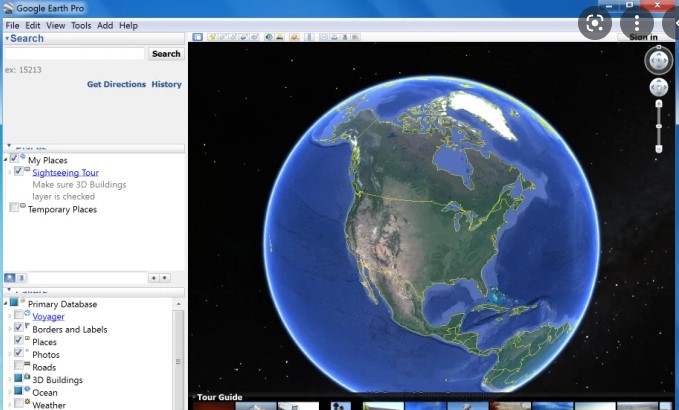Enable the Voyager layer checkbox
The width and height of the screenshot is (679, 410).
pyautogui.click(x=18, y=314)
